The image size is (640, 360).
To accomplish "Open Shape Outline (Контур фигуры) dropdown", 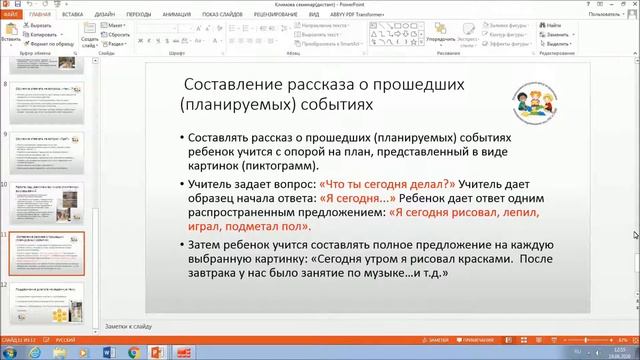I will click(x=504, y=35).
